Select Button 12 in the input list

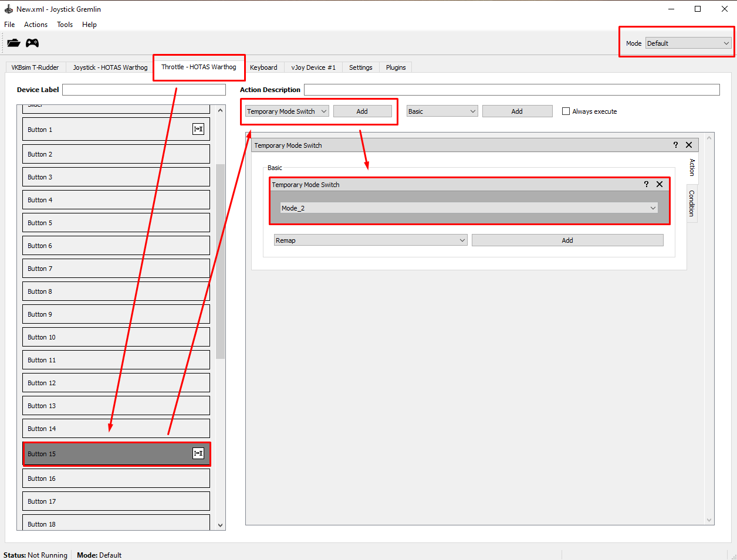[116, 383]
